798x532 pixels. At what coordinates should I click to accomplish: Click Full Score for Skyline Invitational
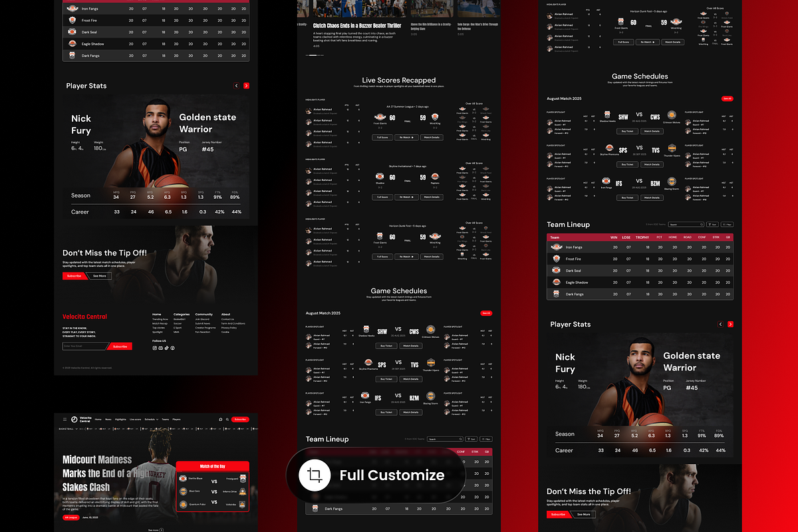point(382,197)
